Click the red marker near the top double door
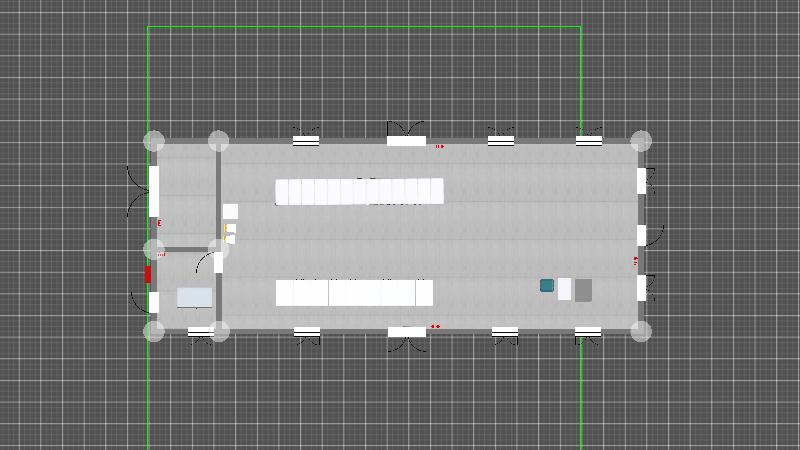The width and height of the screenshot is (800, 450). coord(439,147)
